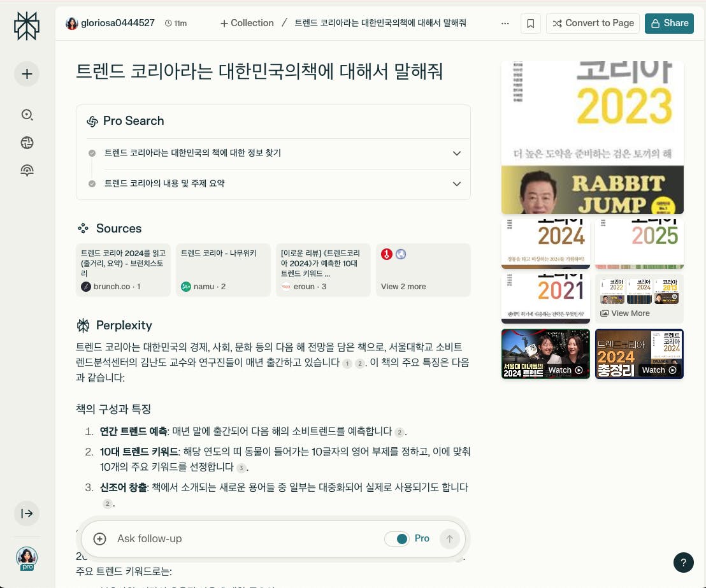Open the Perplexity logo home link
This screenshot has width=706, height=588.
[x=27, y=25]
